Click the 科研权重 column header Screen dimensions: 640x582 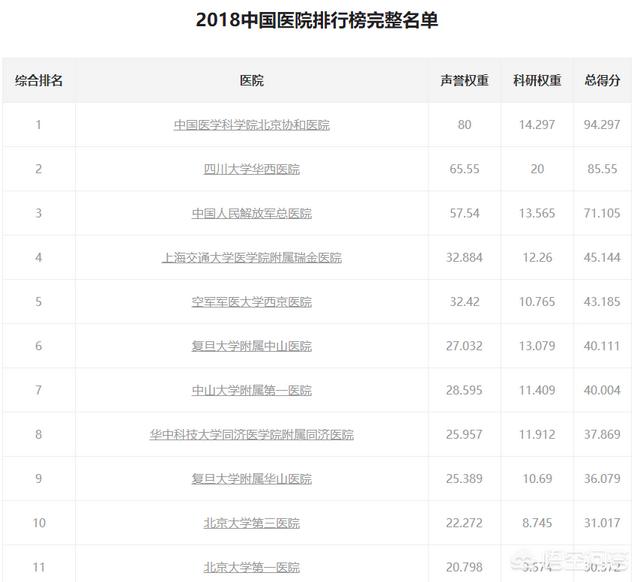(x=537, y=80)
